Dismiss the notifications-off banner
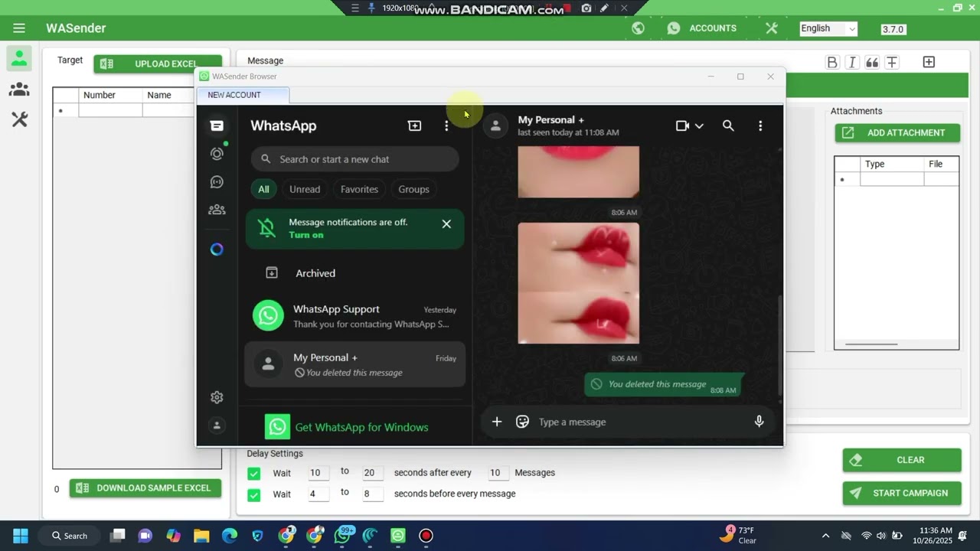The width and height of the screenshot is (980, 551). pos(446,224)
